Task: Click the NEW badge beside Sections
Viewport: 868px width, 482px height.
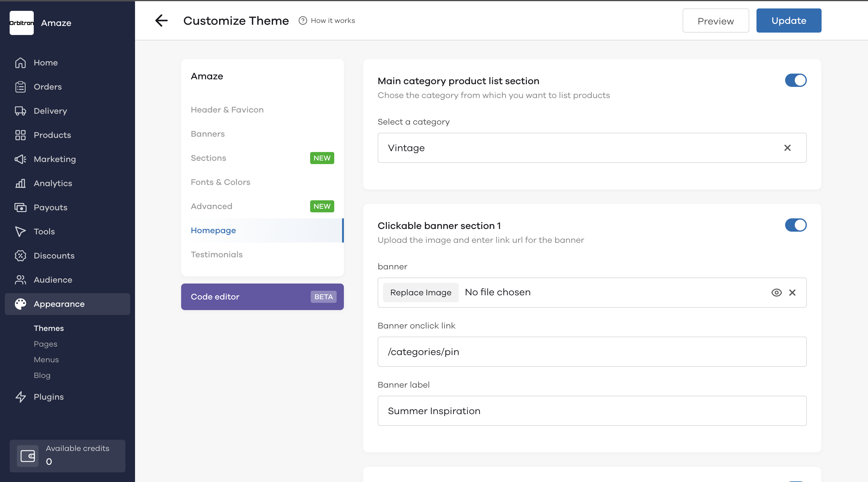Action: point(322,158)
